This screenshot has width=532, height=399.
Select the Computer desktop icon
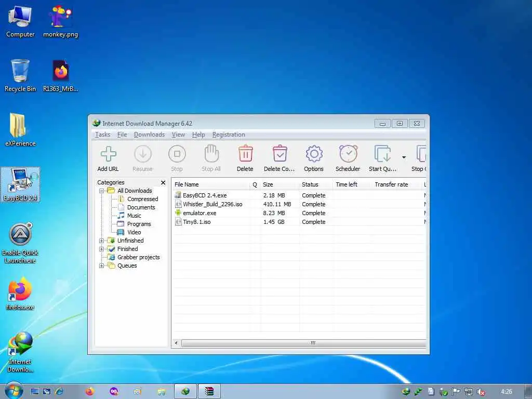pos(20,22)
